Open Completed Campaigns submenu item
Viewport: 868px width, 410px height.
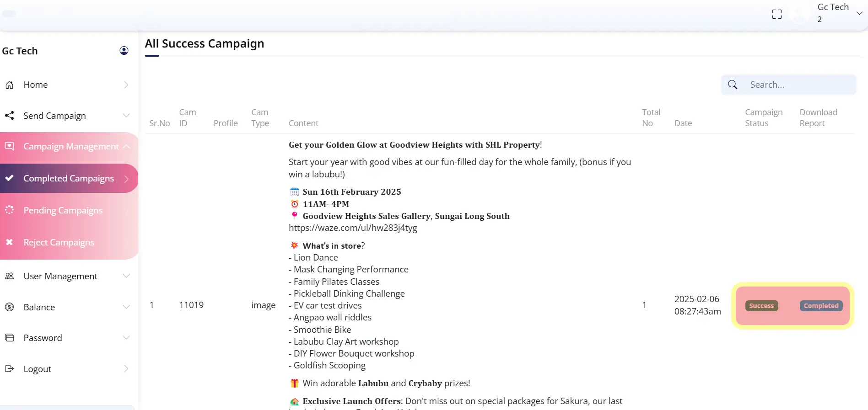point(69,178)
